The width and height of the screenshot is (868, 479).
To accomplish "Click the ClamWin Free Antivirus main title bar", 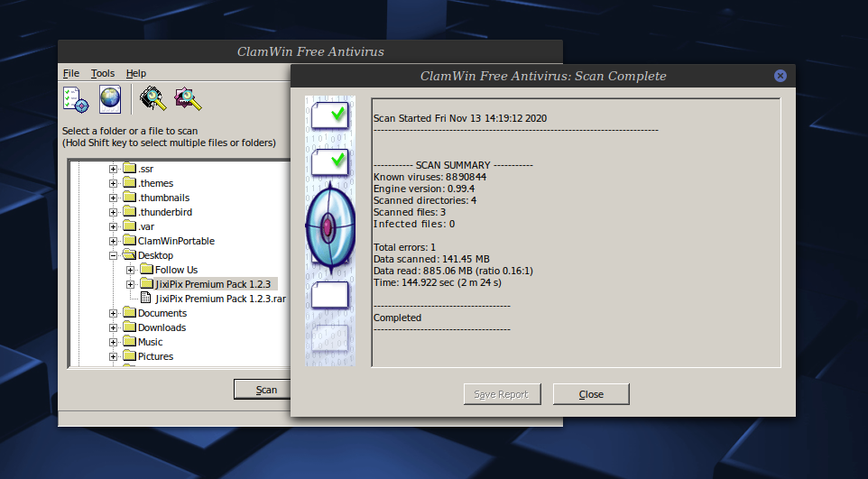I will 310,51.
